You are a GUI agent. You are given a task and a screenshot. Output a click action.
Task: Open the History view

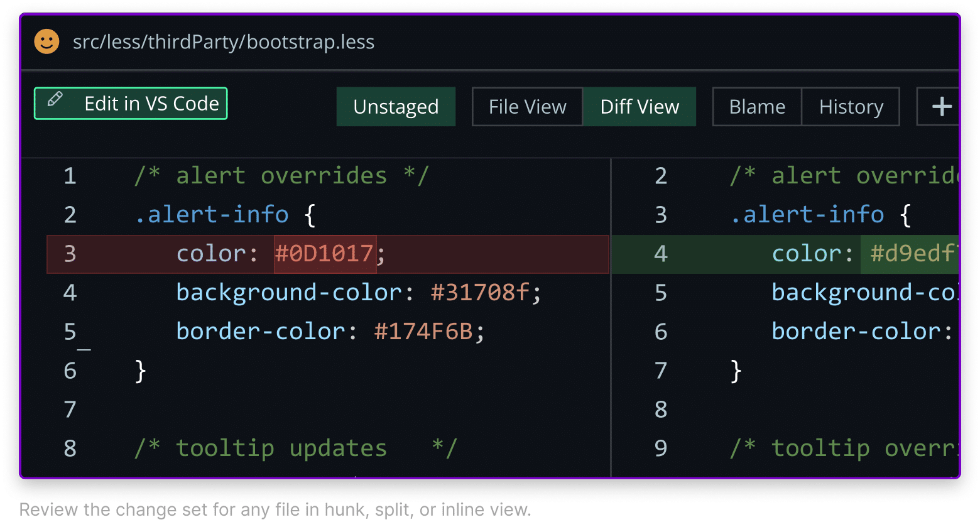[851, 107]
